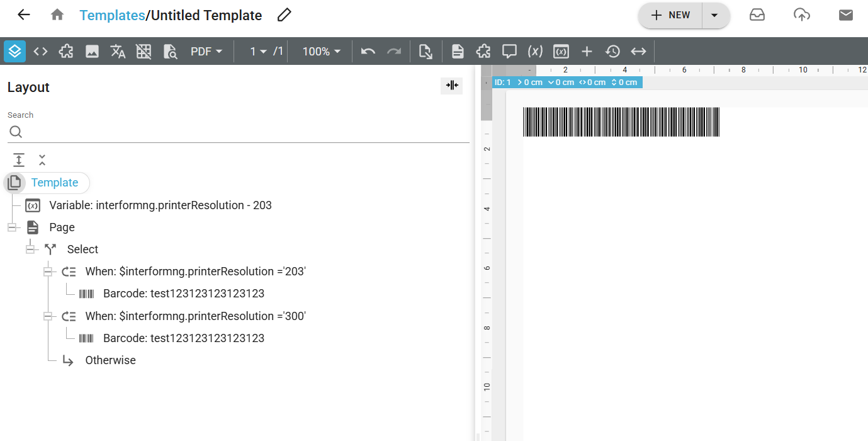Open the history clock icon

click(x=612, y=51)
